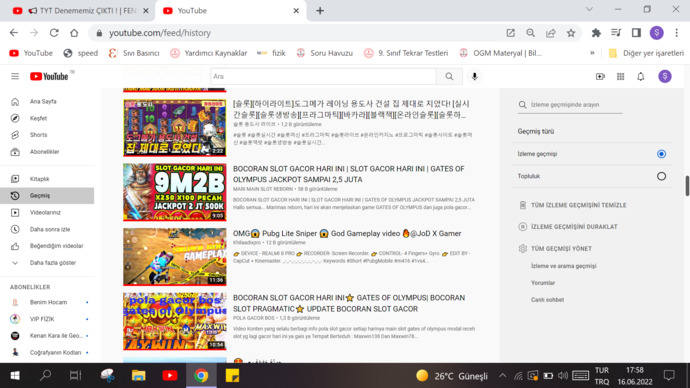Click Tüm izleme geçmişini temizle
The image size is (690, 388).
coord(572,205)
